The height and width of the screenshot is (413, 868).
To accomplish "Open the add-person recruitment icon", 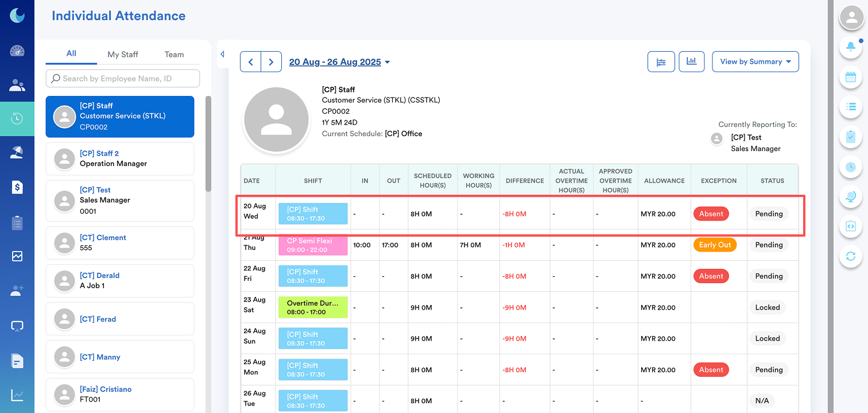I will [17, 291].
